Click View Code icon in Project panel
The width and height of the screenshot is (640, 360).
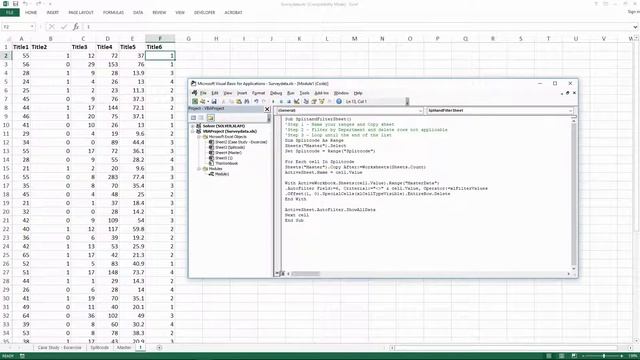pyautogui.click(x=193, y=118)
